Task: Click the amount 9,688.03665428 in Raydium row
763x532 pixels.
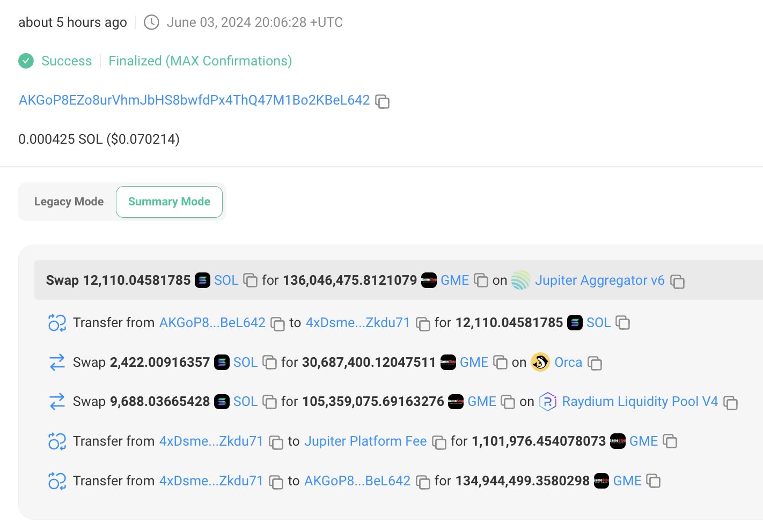Action: pyautogui.click(x=160, y=402)
